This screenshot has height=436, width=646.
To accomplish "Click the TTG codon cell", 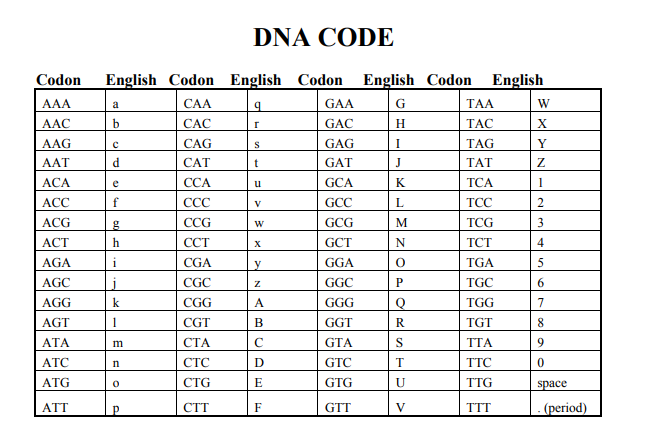I will pyautogui.click(x=481, y=383).
